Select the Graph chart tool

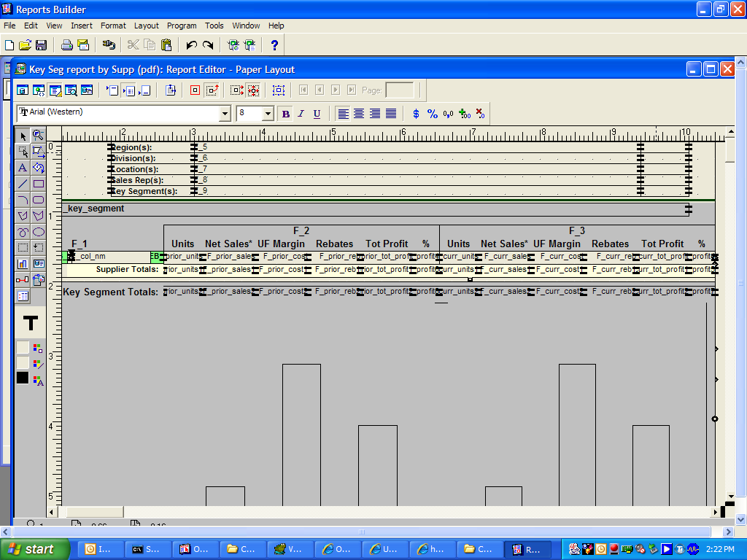click(x=23, y=264)
